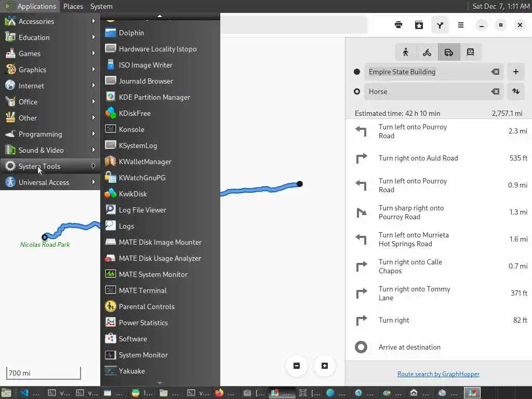Launch MATE System Monitor
532x399 pixels.
pos(161,274)
